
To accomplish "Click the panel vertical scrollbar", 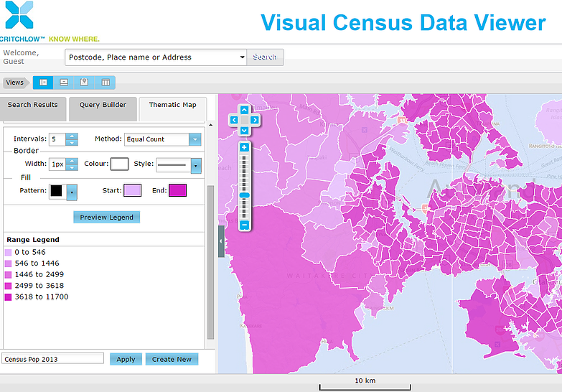I will point(211,262).
